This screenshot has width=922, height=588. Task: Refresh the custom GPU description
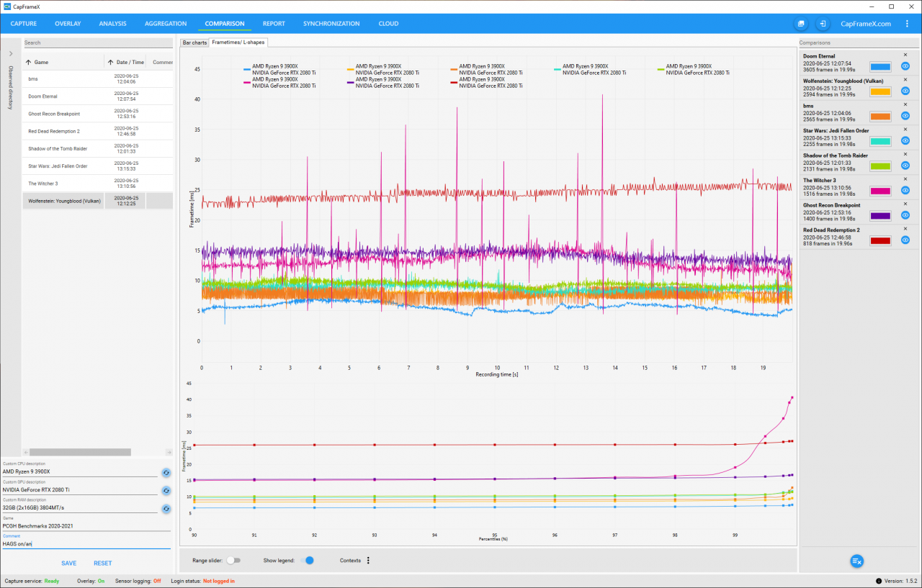pos(166,490)
